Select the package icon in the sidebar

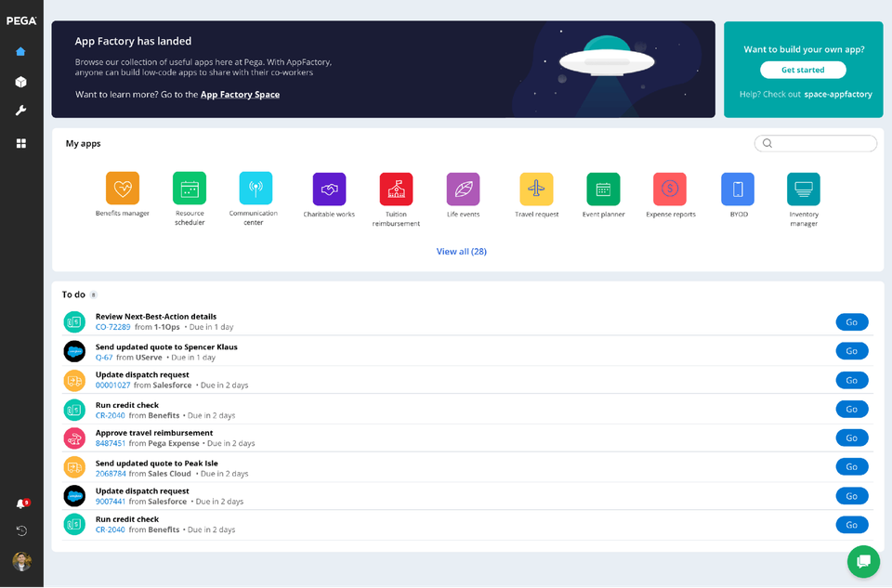pyautogui.click(x=20, y=81)
